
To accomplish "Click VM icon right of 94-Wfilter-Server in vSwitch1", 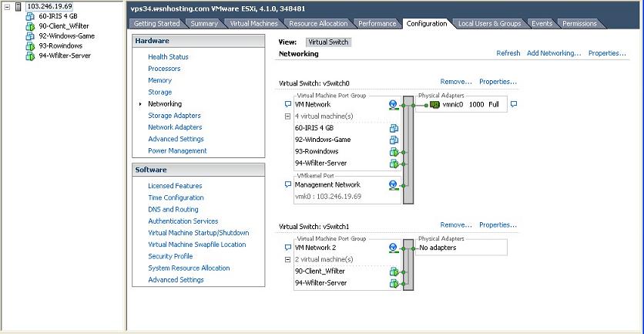I will [394, 283].
